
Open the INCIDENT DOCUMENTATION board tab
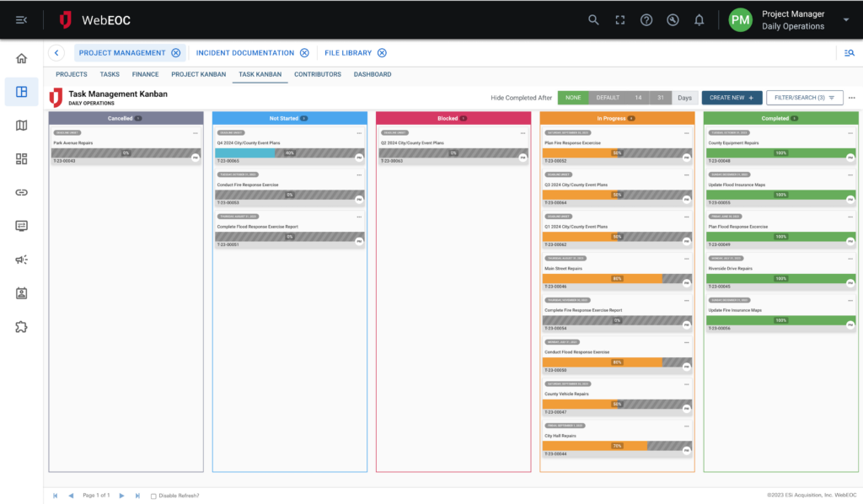point(244,52)
